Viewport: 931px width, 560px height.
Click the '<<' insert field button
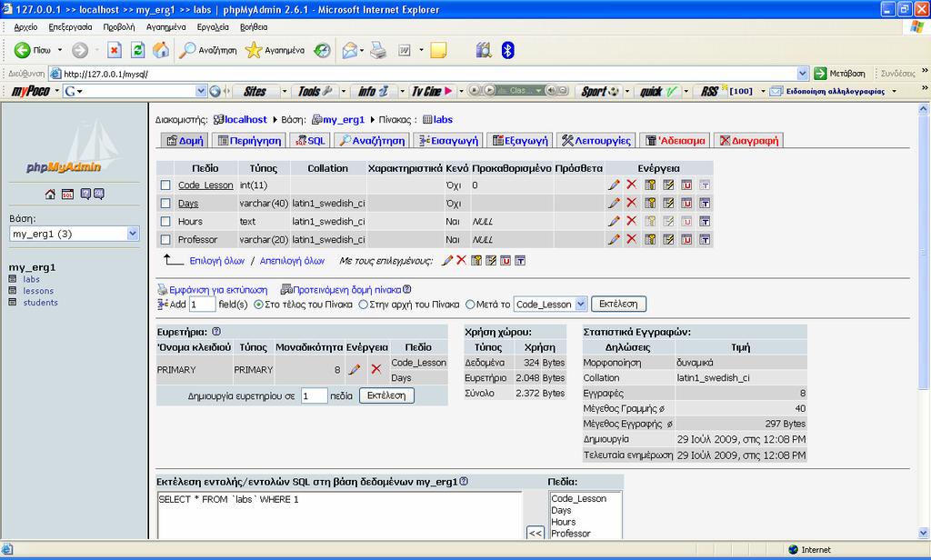(x=535, y=533)
